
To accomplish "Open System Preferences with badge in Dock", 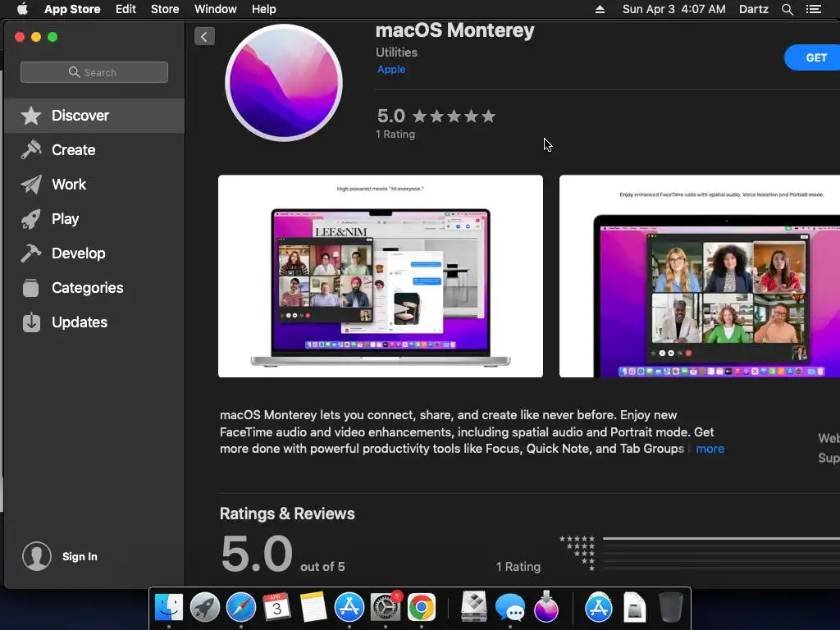I will [386, 607].
